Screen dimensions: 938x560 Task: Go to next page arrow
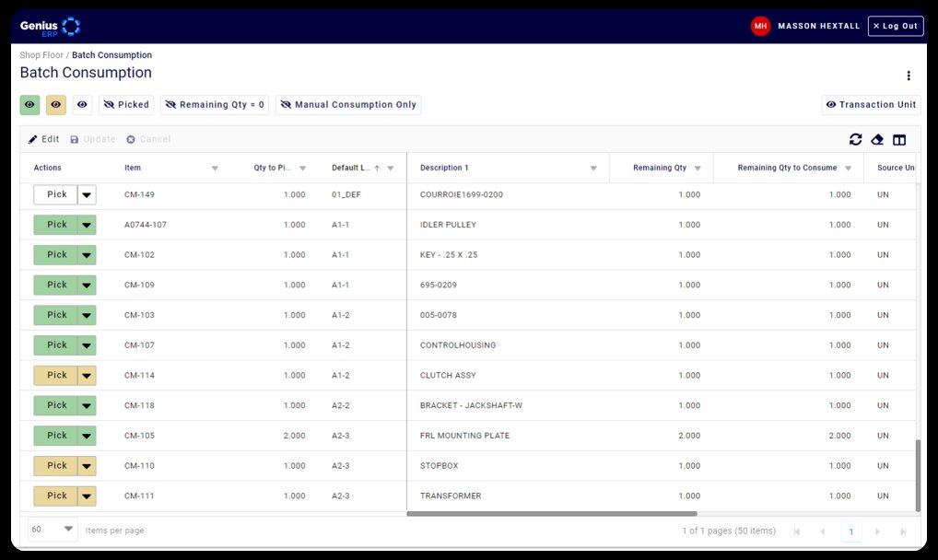pos(877,531)
